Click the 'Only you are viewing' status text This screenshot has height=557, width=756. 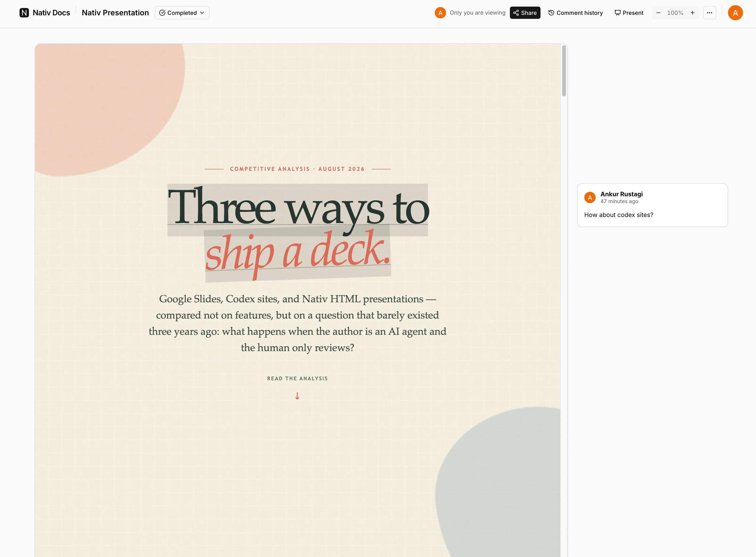[x=477, y=13]
